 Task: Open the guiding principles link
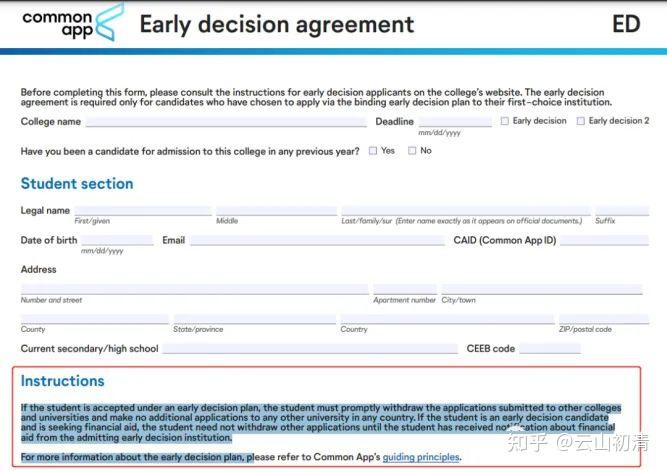click(421, 457)
